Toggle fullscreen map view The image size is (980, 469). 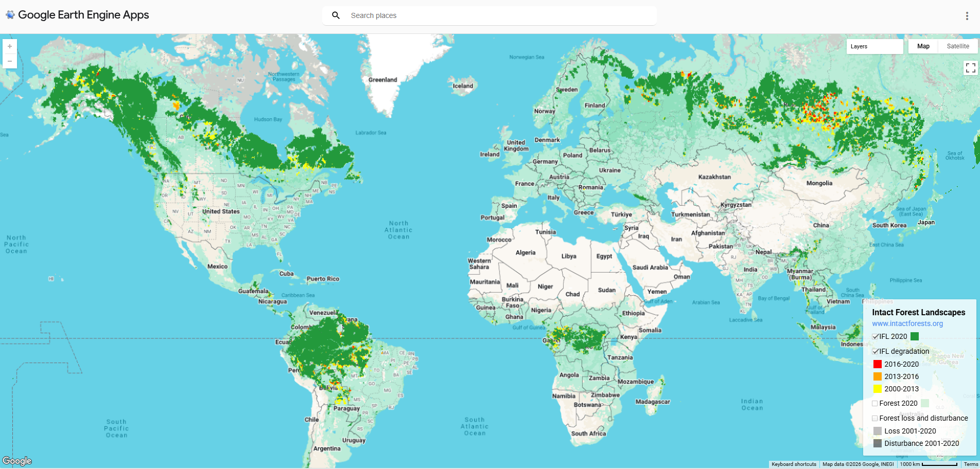click(970, 68)
